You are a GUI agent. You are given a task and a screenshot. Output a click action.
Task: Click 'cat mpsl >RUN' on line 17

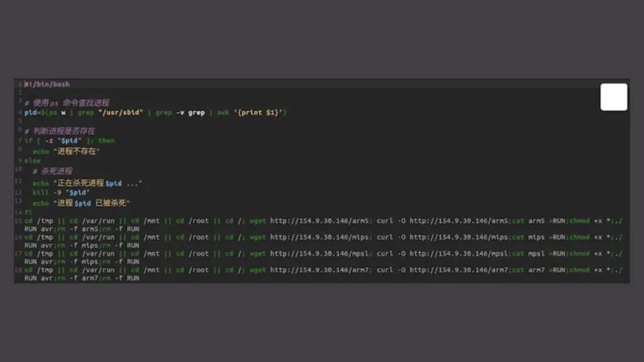pyautogui.click(x=538, y=254)
